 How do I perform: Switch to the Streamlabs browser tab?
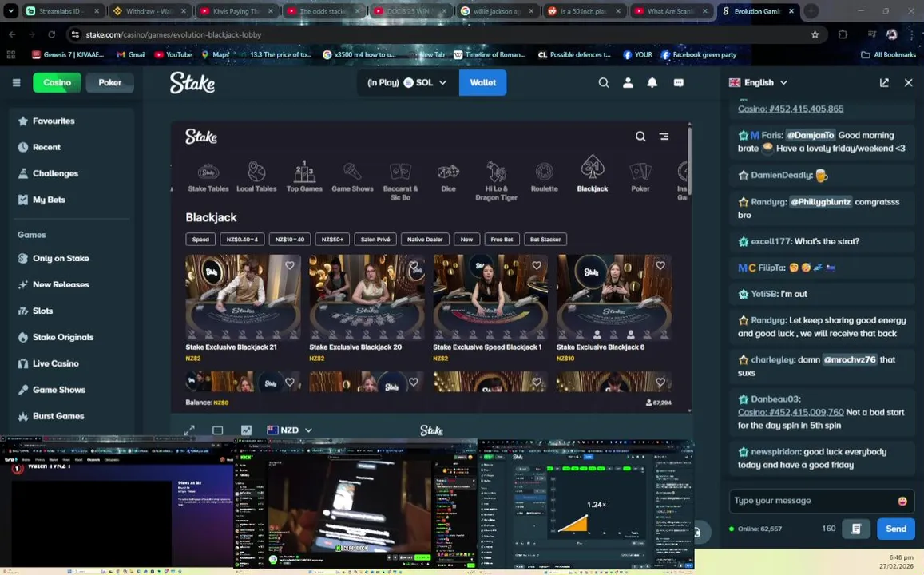pyautogui.click(x=61, y=11)
